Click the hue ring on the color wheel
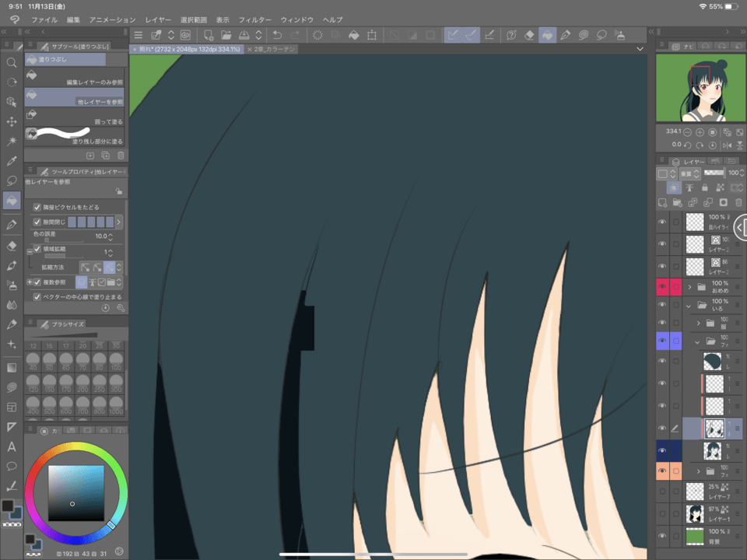This screenshot has width=747, height=560. pyautogui.click(x=75, y=446)
